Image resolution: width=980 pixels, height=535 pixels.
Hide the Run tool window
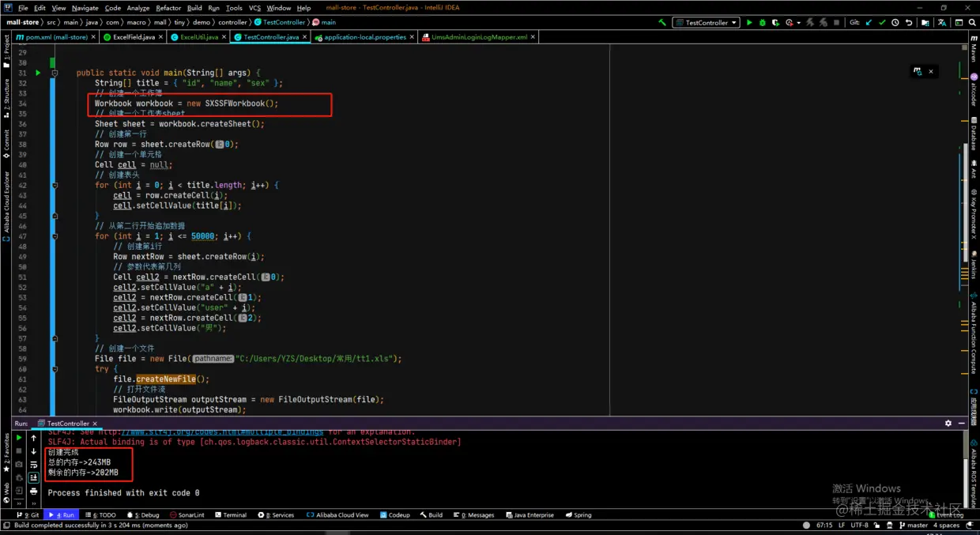(x=962, y=424)
